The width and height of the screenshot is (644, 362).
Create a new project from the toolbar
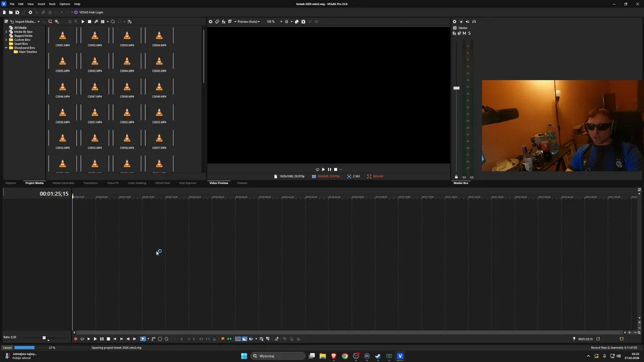coord(4,12)
